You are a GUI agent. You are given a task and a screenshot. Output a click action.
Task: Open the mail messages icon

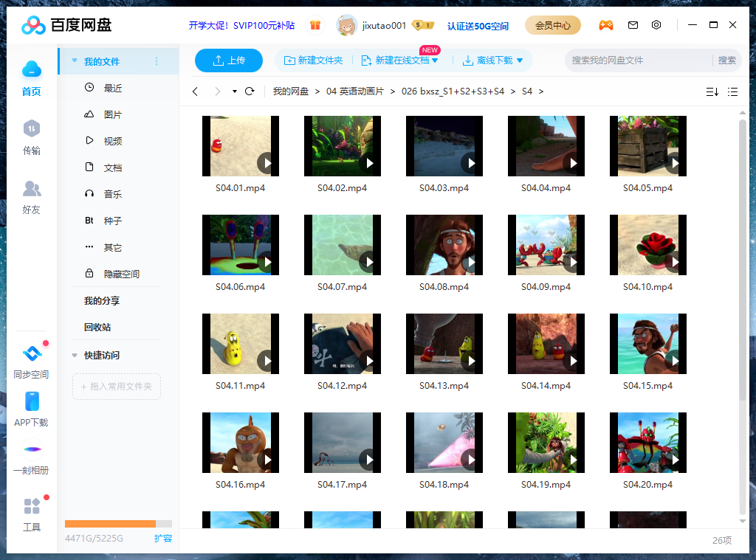click(633, 25)
